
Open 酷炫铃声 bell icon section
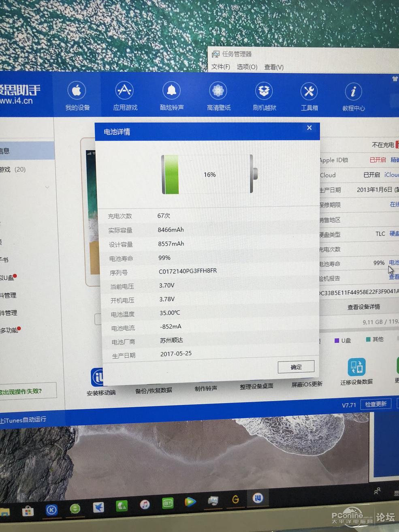172,96
